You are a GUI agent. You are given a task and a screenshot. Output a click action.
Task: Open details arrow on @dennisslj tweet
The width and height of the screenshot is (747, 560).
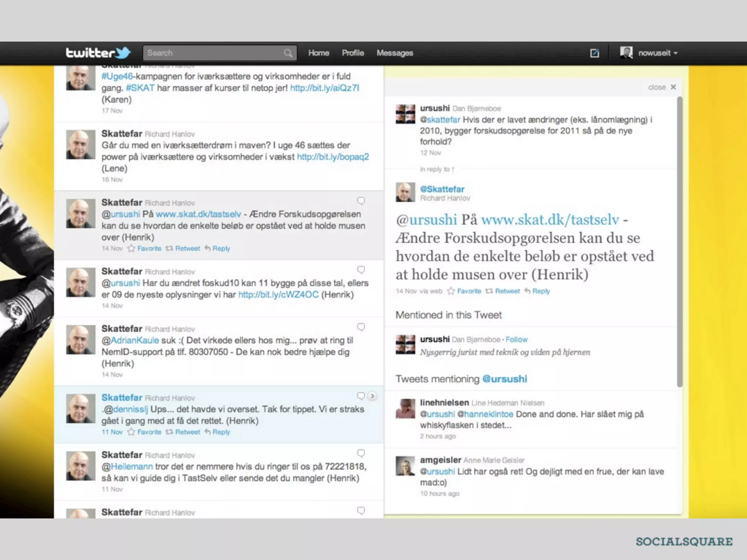tap(372, 396)
